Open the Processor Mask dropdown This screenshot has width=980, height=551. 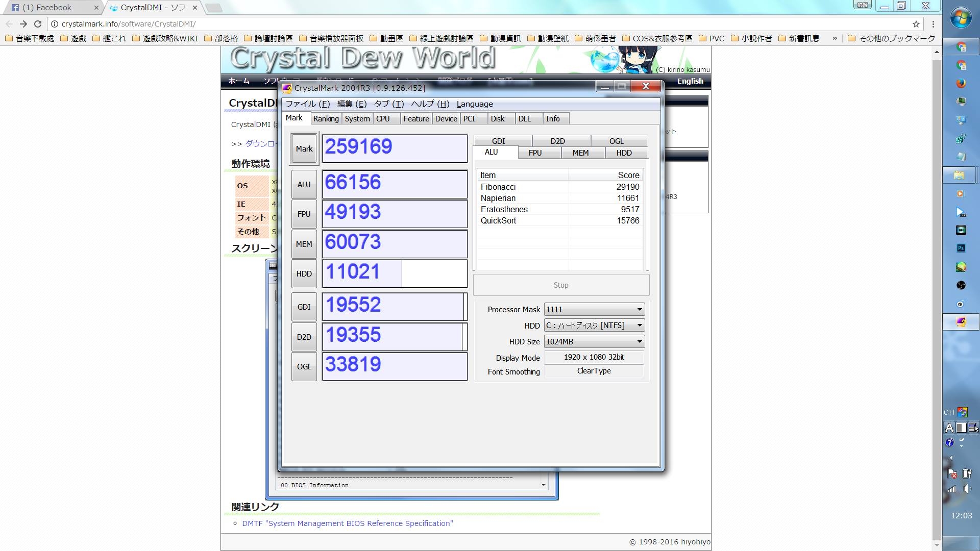coord(594,310)
